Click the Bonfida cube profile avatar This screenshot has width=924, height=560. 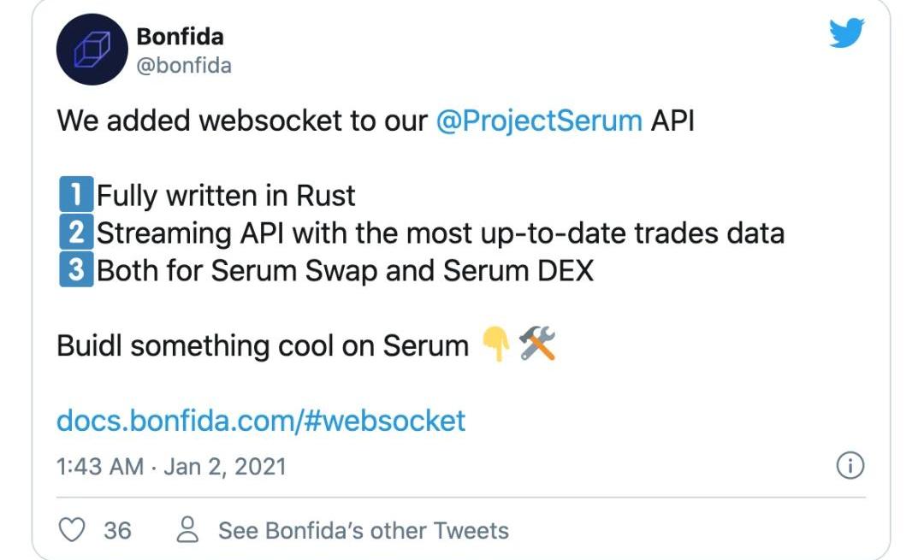pyautogui.click(x=92, y=50)
